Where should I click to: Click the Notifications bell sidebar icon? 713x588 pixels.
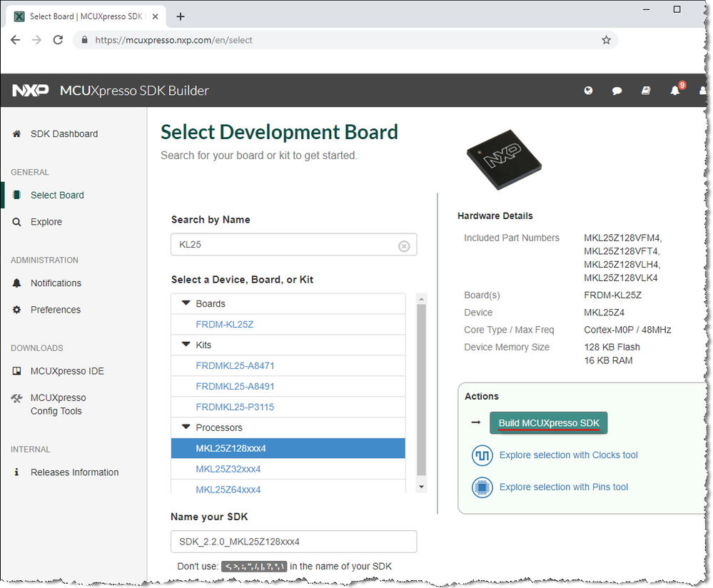point(17,283)
